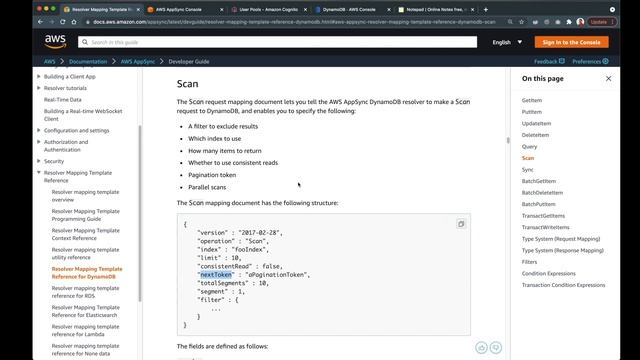Click the left sidebar scrollbar
Screen dimensions: 640x360
[140, 212]
